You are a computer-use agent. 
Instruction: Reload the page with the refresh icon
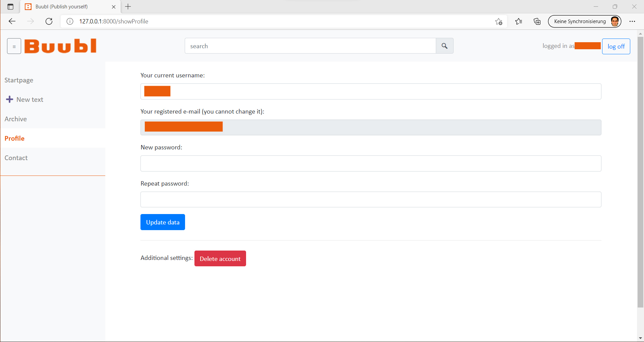click(x=49, y=21)
